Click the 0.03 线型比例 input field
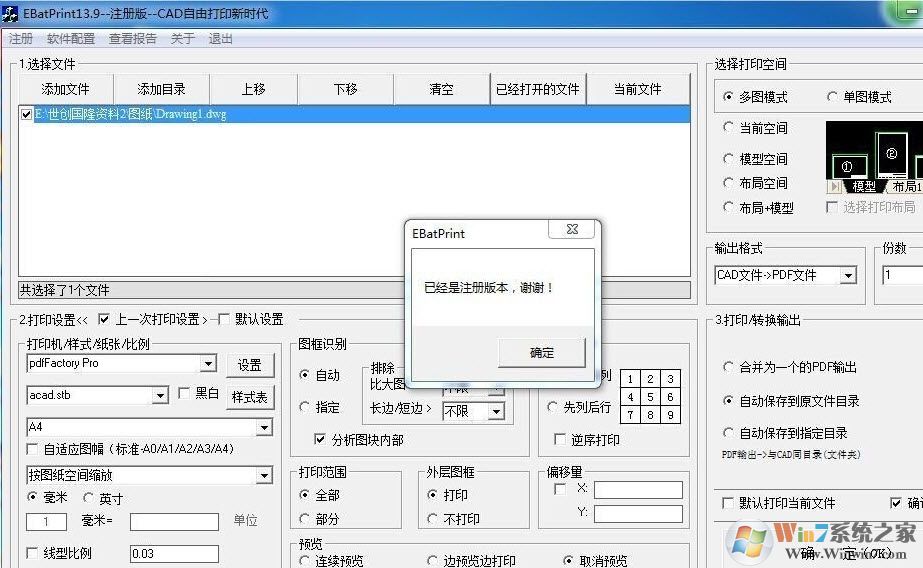The image size is (923, 568). (174, 553)
